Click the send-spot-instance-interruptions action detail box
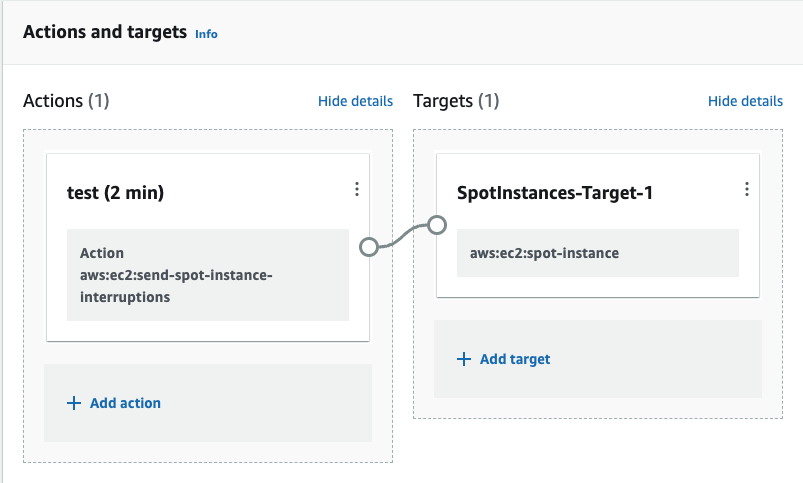 coord(207,275)
